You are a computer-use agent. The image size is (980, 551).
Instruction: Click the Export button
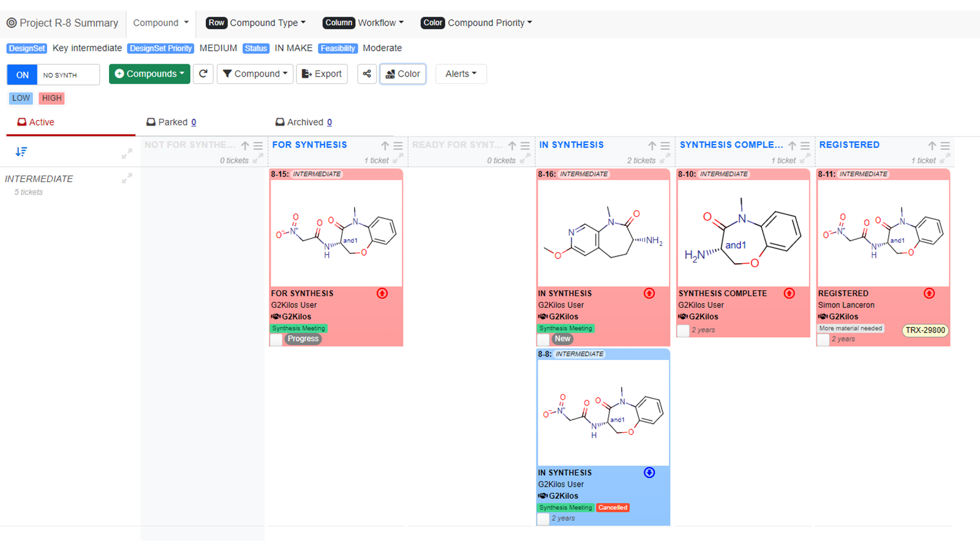click(322, 74)
